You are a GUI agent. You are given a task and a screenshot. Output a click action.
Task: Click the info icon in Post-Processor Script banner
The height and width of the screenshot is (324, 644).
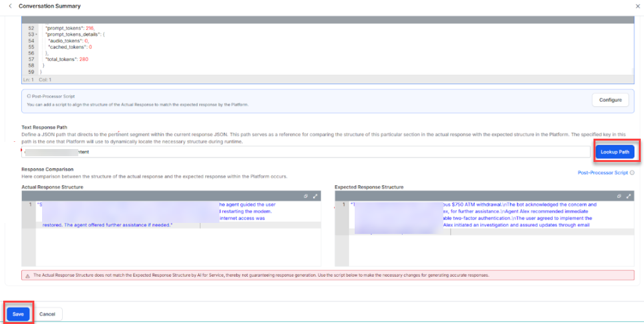click(28, 96)
